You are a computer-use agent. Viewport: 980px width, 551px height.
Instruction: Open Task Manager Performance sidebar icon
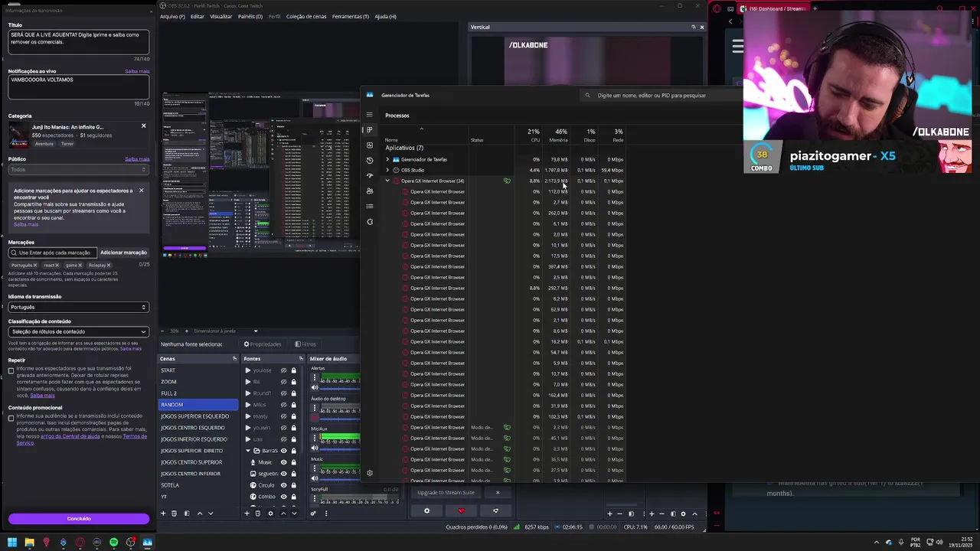pyautogui.click(x=370, y=145)
